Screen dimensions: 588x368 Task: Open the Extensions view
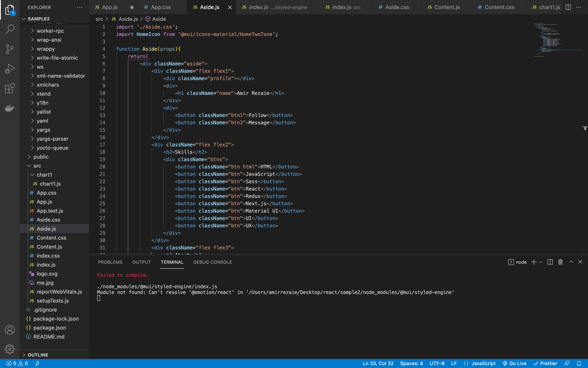coord(10,88)
